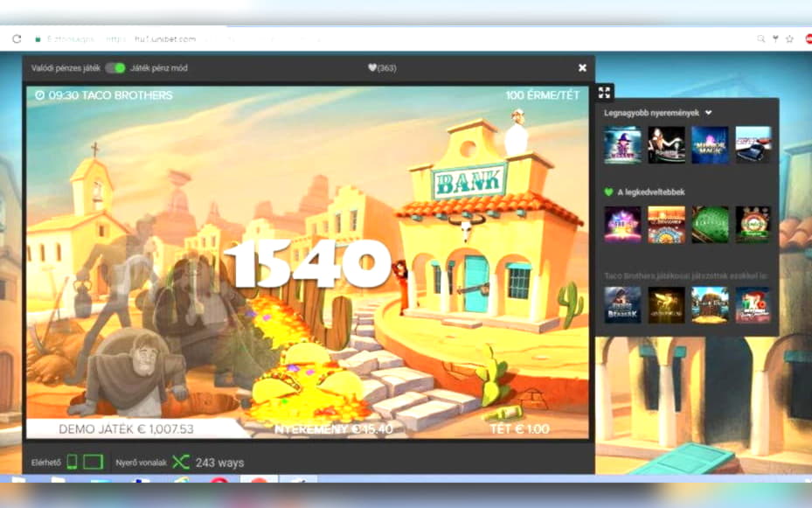Click the 'Valódi pénzes játék' label
Viewport: 812px width, 508px height.
(66, 68)
